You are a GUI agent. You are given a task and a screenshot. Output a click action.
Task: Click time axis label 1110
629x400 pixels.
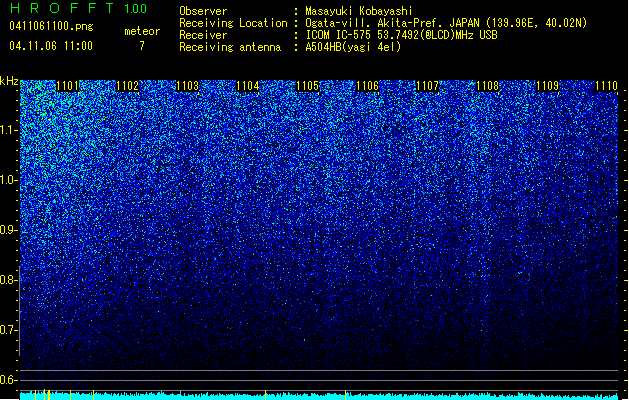click(607, 86)
